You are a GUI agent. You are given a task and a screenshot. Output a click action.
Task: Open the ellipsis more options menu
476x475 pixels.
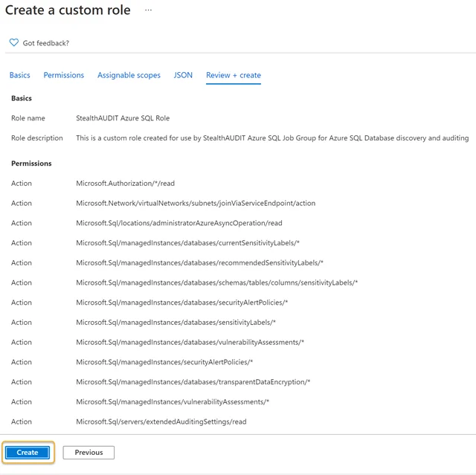148,10
